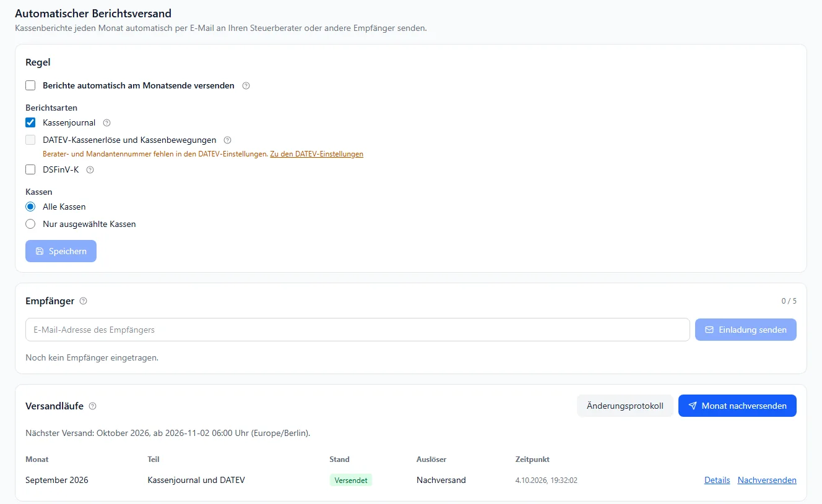This screenshot has height=504, width=822.
Task: Click the disabled DATEV-Kassenerlöse checkbox
Action: click(30, 140)
